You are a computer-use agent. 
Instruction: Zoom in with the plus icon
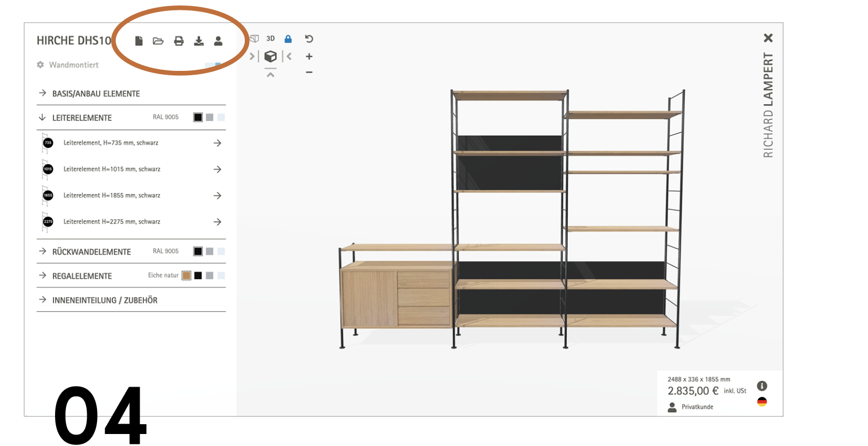pyautogui.click(x=309, y=57)
